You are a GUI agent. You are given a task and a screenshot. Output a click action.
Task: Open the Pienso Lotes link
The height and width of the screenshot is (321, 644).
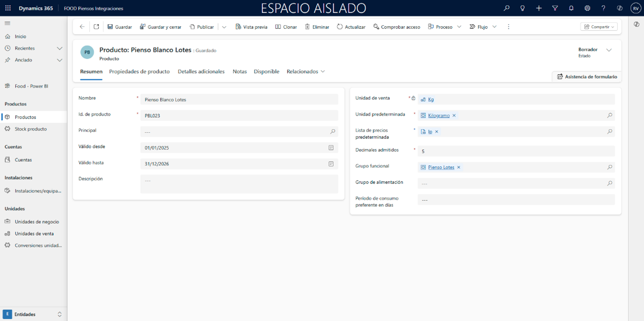click(x=441, y=167)
